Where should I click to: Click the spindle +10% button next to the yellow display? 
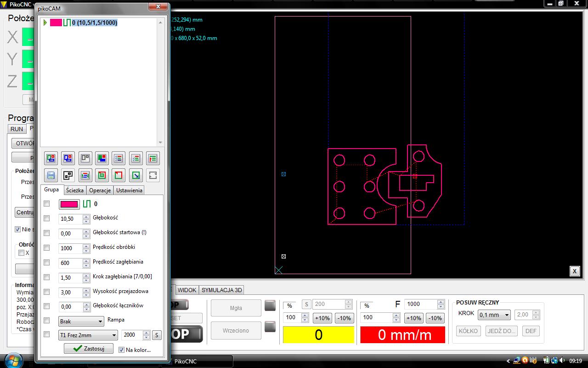point(322,318)
